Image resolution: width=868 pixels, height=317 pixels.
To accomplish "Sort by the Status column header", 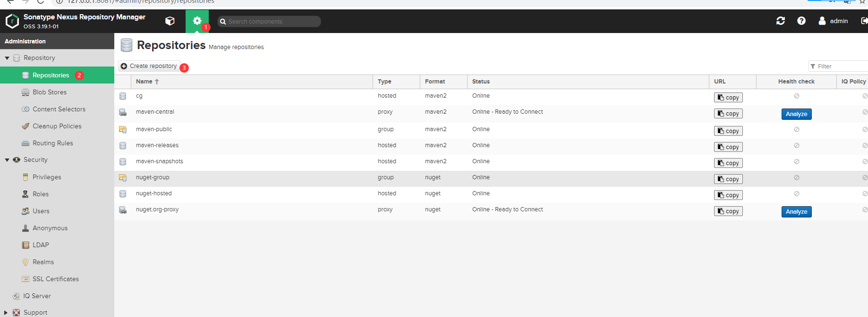I will tap(588, 82).
